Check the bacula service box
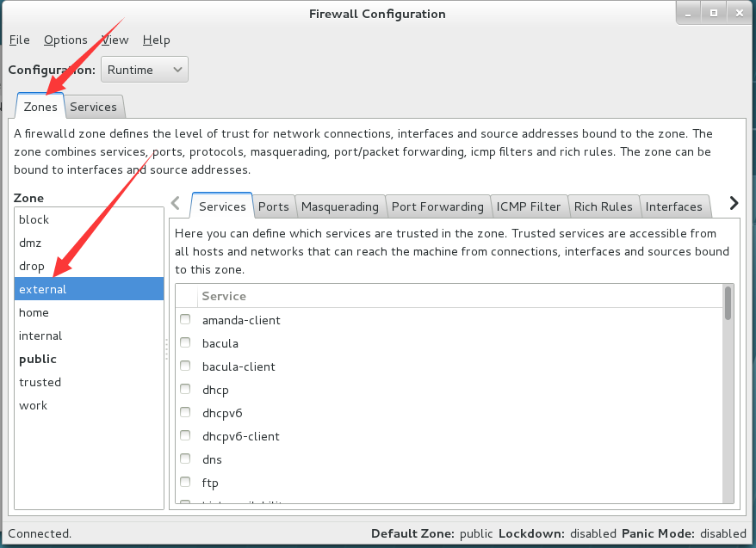The width and height of the screenshot is (756, 548). click(185, 342)
